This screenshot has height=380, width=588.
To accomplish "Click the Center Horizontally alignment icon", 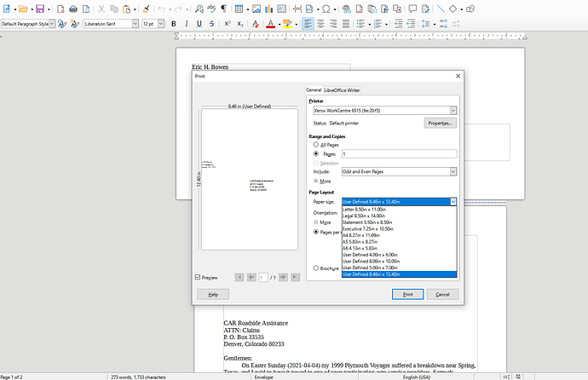I will point(320,24).
